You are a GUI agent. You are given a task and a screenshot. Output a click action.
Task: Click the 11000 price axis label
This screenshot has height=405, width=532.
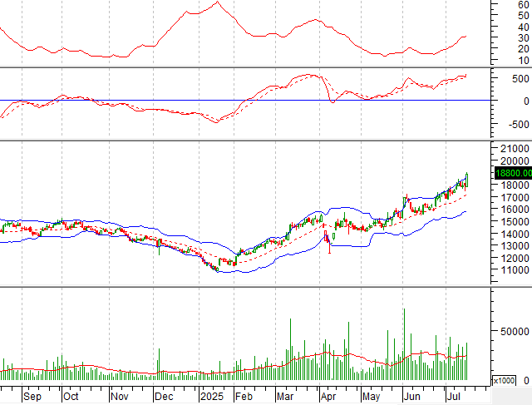(x=512, y=270)
